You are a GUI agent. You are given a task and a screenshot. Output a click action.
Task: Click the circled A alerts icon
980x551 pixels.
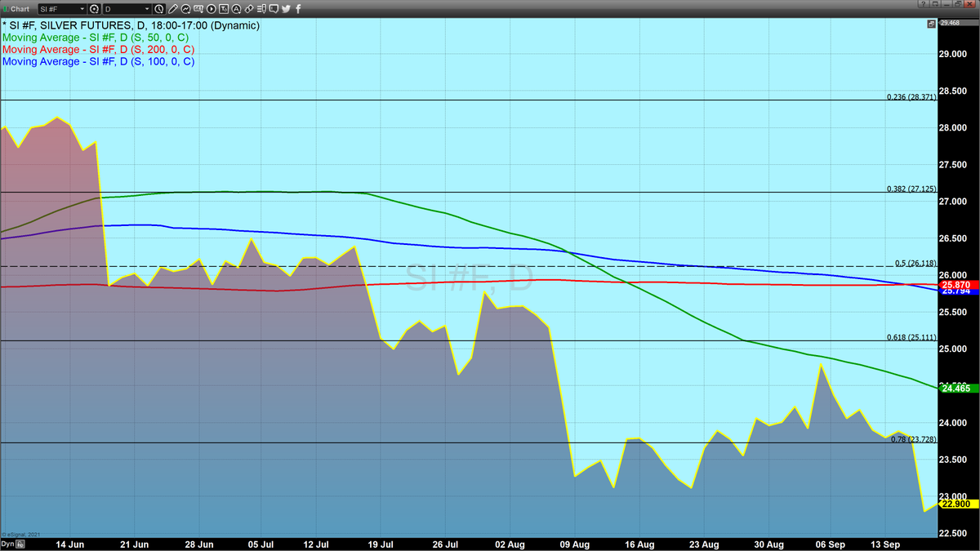click(x=237, y=9)
